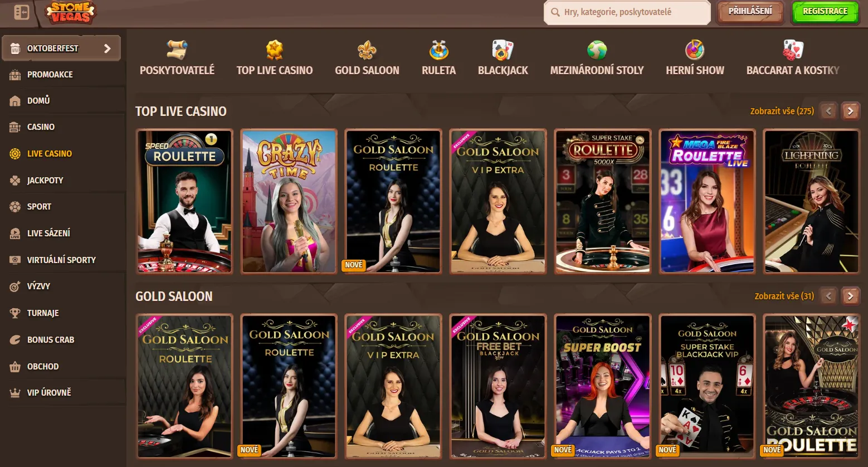
Task: Go to previous Top Live Casino games
Action: tap(828, 111)
